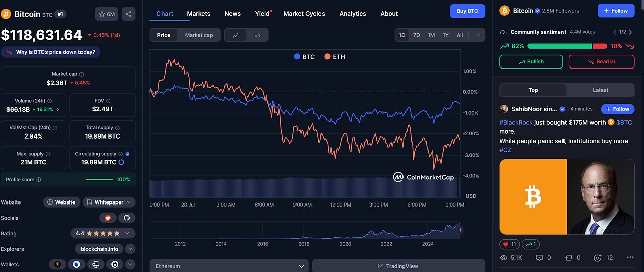
Task: Select the All time range
Action: click(x=460, y=35)
